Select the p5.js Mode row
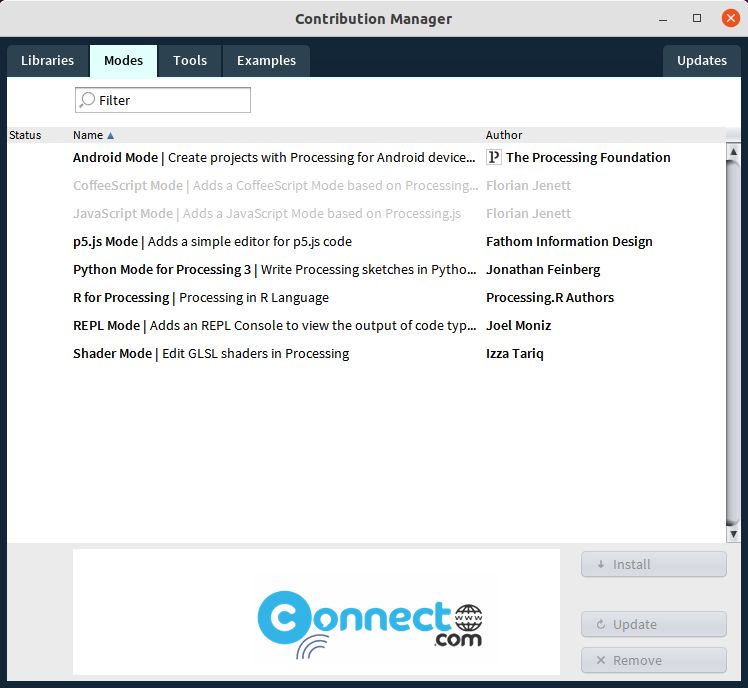This screenshot has width=748, height=688. tap(366, 241)
